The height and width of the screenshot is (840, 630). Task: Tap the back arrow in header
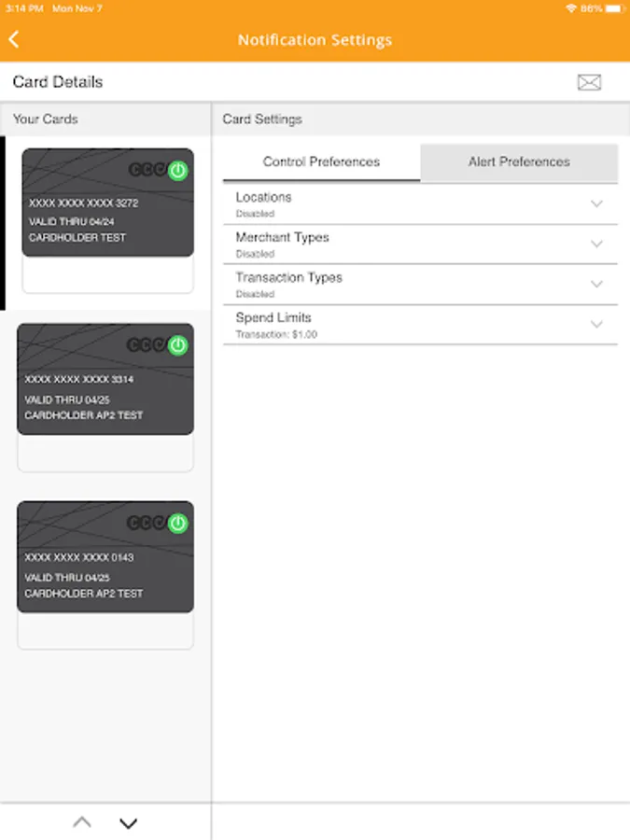tap(14, 39)
